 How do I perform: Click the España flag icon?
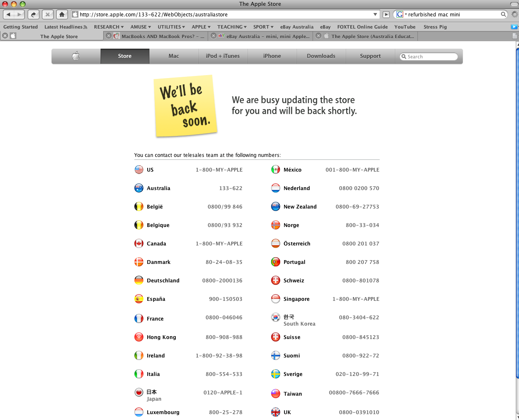(x=139, y=299)
